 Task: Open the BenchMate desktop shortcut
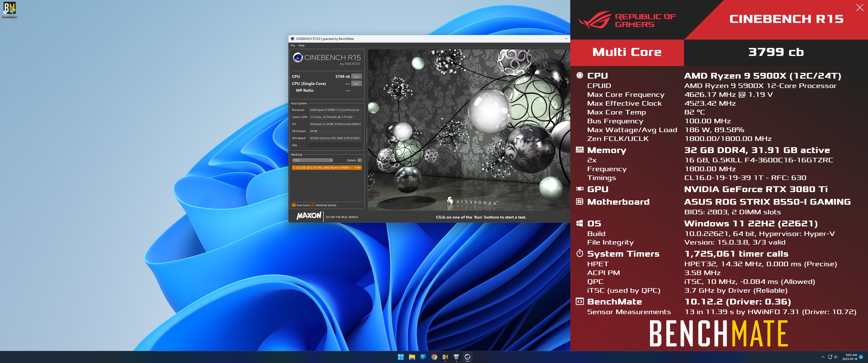[10, 10]
